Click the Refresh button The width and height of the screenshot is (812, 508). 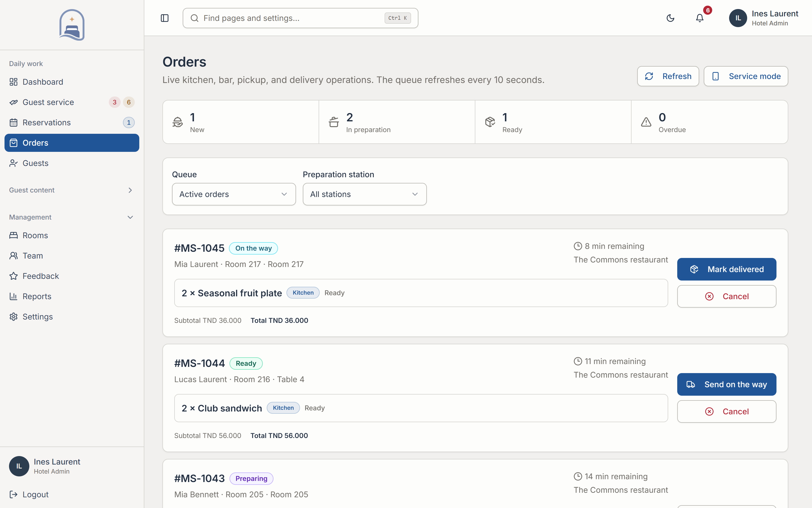point(668,76)
